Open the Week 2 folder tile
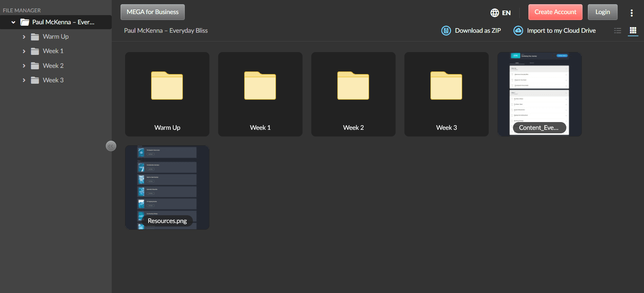 pos(353,94)
